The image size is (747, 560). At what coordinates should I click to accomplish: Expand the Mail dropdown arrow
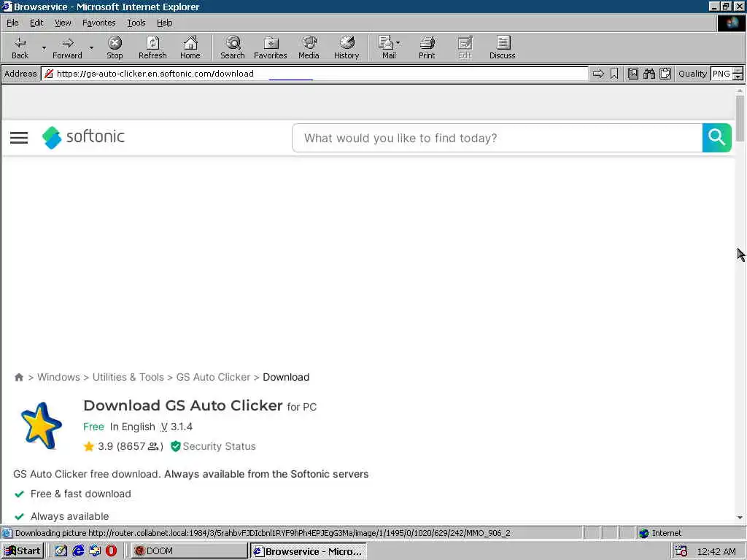click(x=398, y=43)
